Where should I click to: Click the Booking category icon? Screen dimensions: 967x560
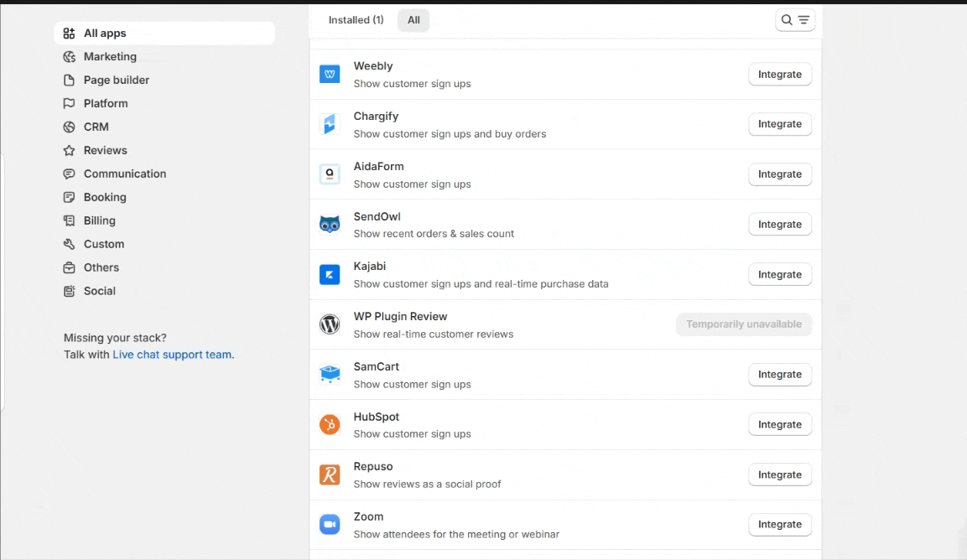click(69, 197)
